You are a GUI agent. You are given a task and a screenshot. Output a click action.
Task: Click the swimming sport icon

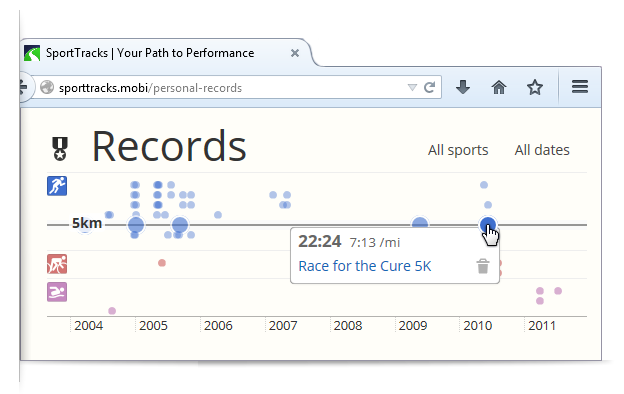[x=57, y=292]
